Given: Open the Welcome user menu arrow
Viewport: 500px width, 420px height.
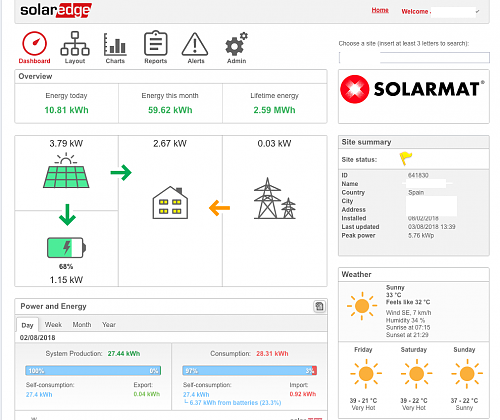Looking at the screenshot, I should point(477,12).
